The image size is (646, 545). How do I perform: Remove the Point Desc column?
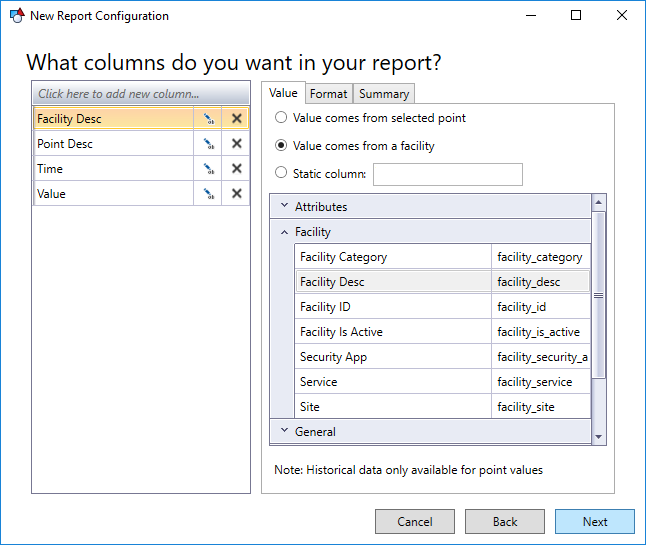pos(236,143)
